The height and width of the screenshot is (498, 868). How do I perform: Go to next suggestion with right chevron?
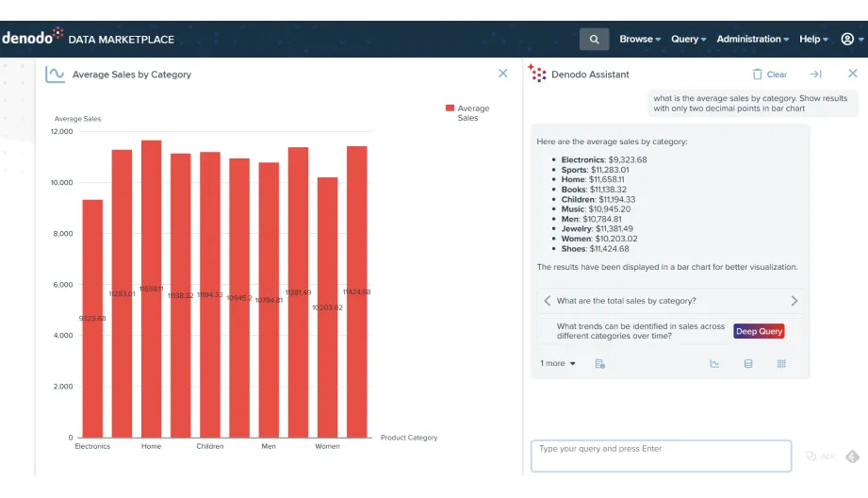click(794, 301)
